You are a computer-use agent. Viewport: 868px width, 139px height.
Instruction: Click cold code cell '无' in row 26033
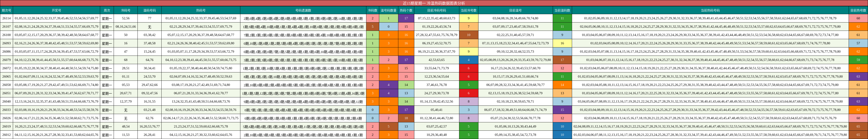126,110
